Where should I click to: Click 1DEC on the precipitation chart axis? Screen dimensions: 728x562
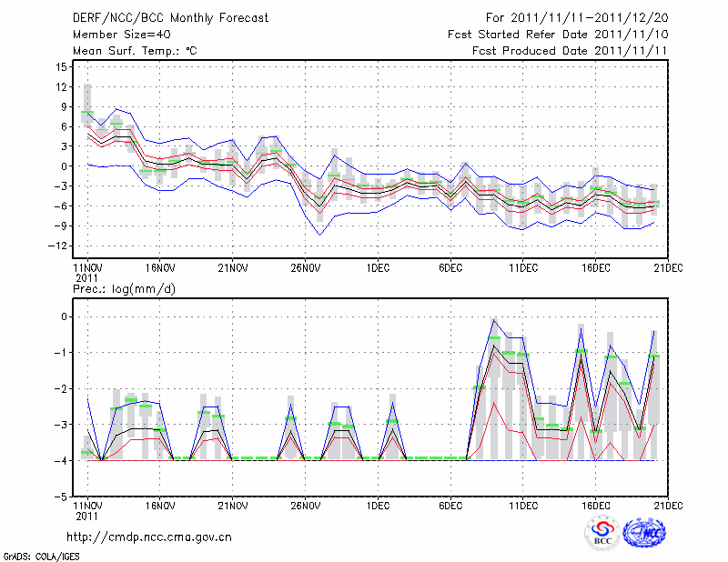[x=378, y=505]
